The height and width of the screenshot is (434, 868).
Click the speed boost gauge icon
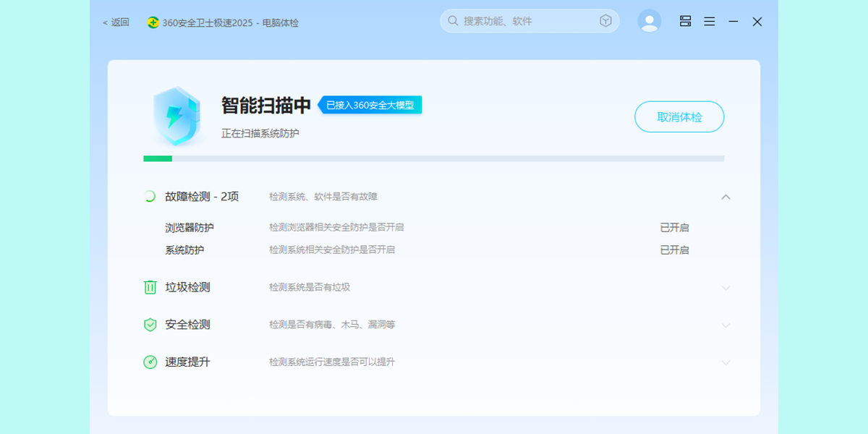(x=150, y=362)
